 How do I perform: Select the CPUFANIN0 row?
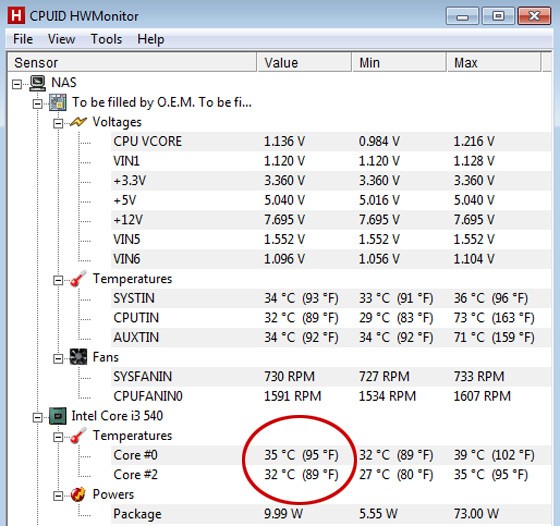pos(331,396)
